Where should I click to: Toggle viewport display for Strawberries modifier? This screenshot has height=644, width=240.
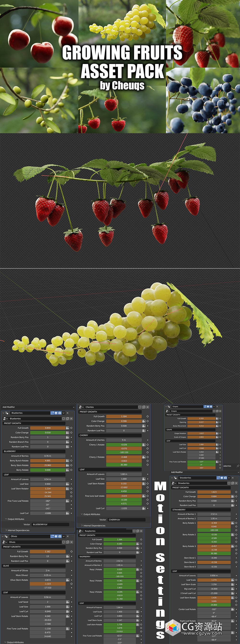(x=222, y=478)
